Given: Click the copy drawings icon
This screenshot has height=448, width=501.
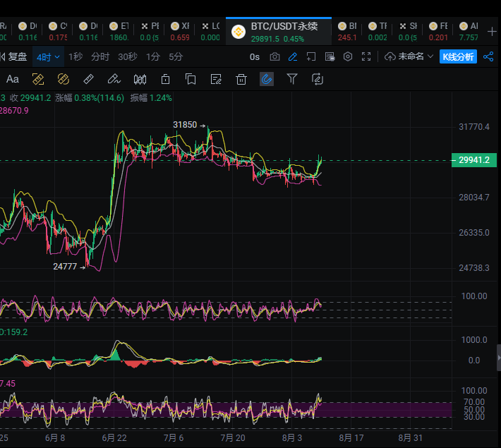Looking at the screenshot, I should point(191,79).
